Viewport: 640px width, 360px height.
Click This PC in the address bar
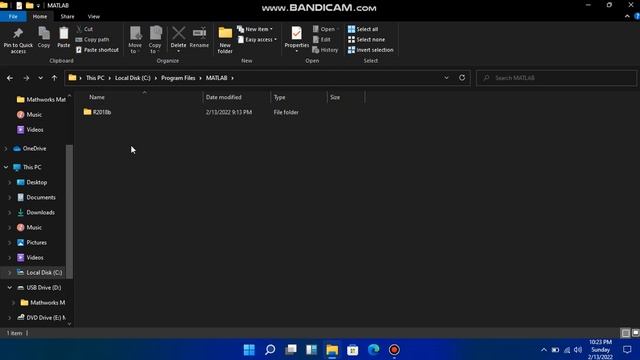point(95,78)
